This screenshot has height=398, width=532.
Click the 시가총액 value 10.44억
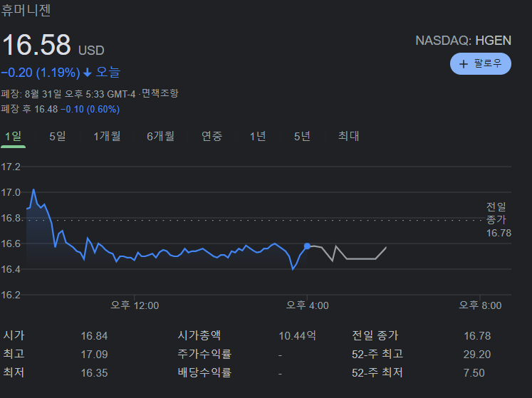297,336
